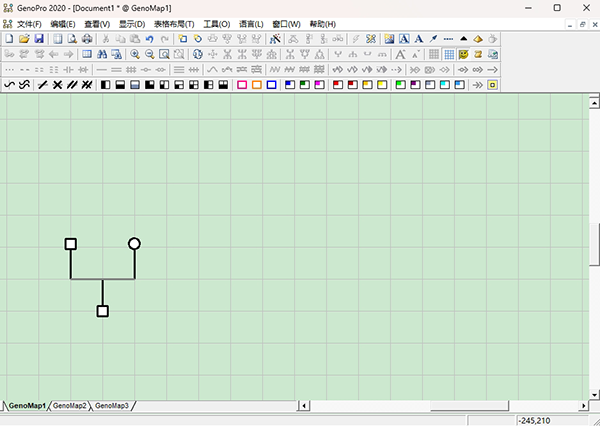
Task: Pick the orange border color swatch
Action: tap(257, 85)
